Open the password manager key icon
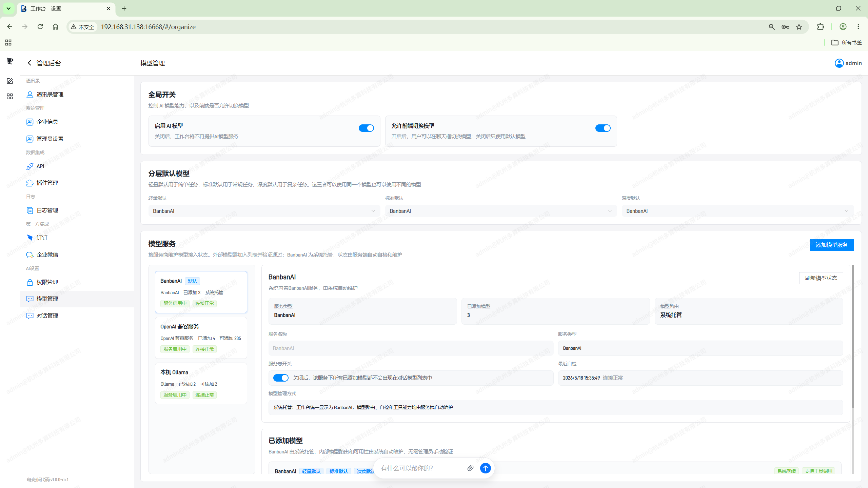Viewport: 868px width, 488px height. tap(785, 27)
